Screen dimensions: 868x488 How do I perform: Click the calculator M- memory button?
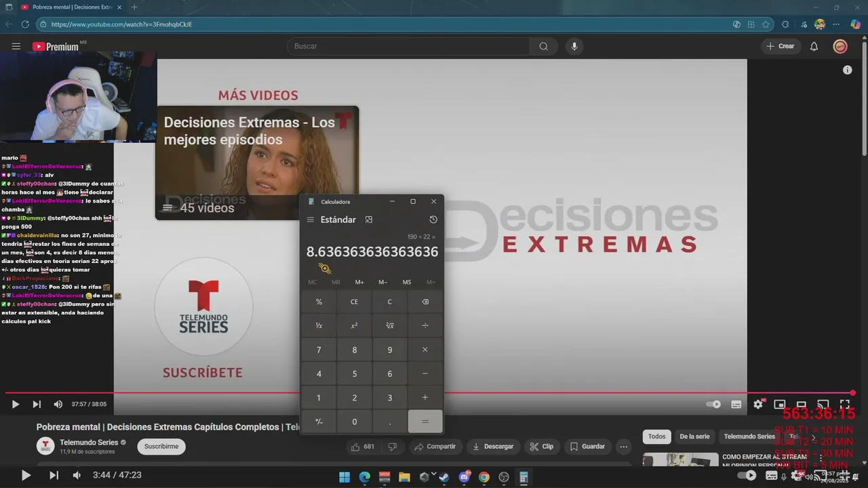tap(383, 282)
